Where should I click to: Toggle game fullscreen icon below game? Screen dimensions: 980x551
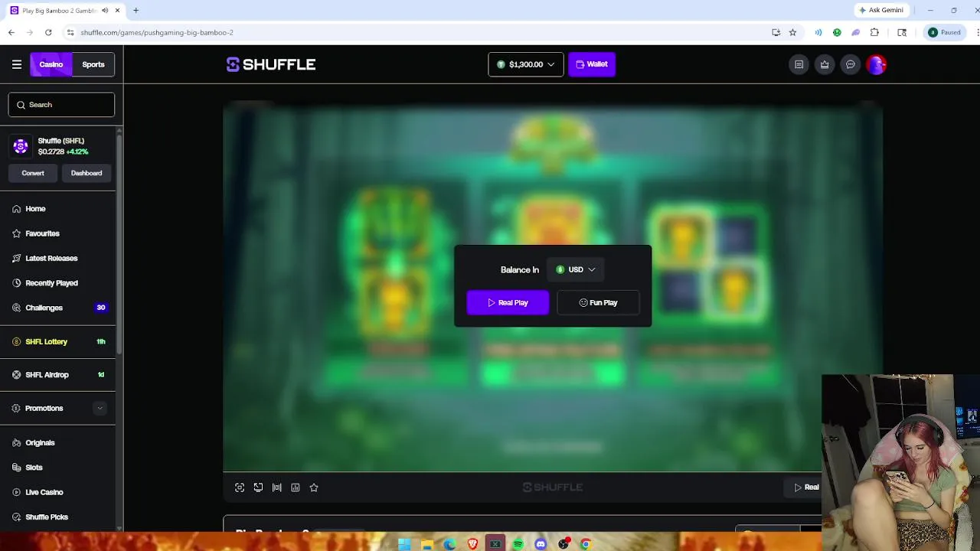coord(240,487)
